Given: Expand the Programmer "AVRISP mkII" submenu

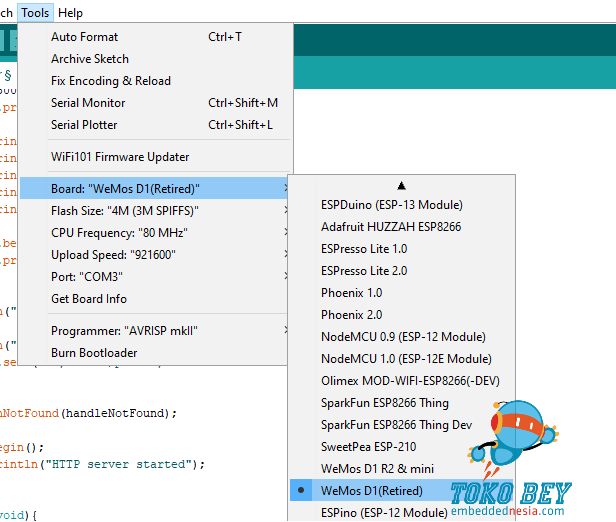Looking at the screenshot, I should (156, 331).
